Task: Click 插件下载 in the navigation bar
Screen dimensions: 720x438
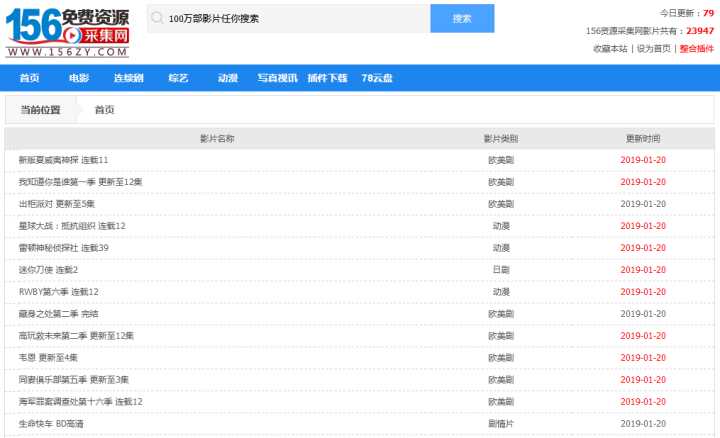Action: coord(327,78)
